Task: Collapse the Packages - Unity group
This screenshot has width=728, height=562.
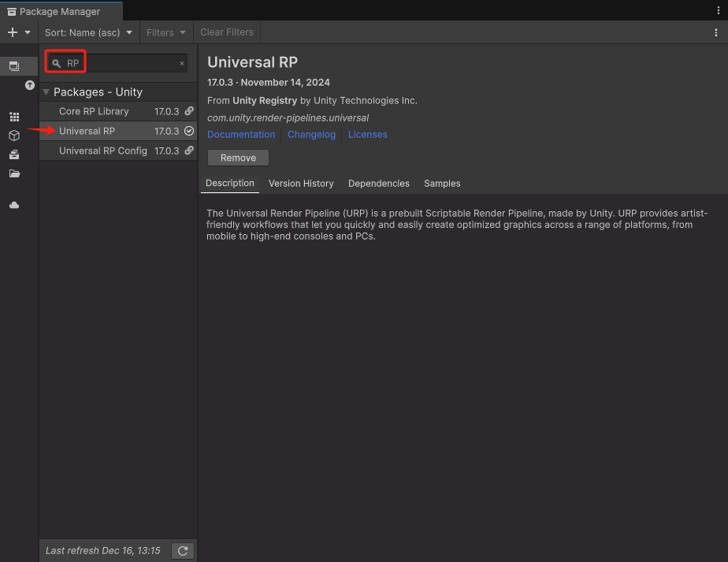Action: pyautogui.click(x=46, y=92)
